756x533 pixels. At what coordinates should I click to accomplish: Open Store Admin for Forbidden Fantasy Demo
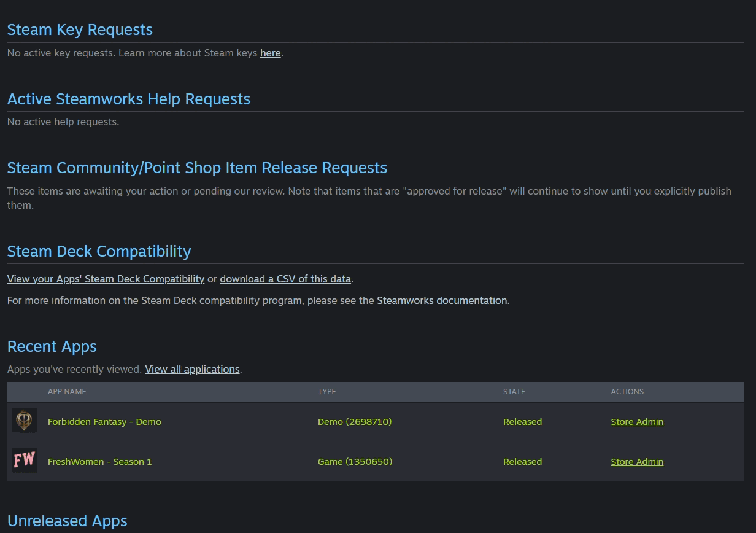[637, 422]
